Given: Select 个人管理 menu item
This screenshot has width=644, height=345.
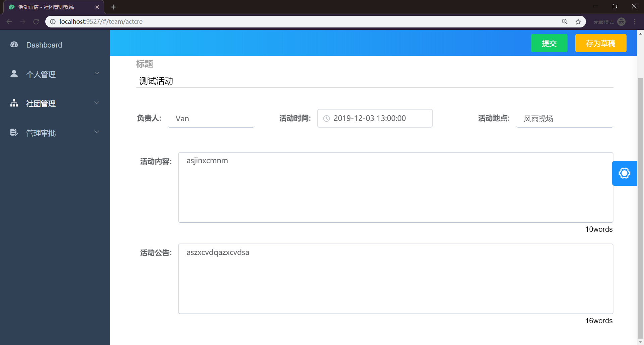Looking at the screenshot, I should point(55,74).
